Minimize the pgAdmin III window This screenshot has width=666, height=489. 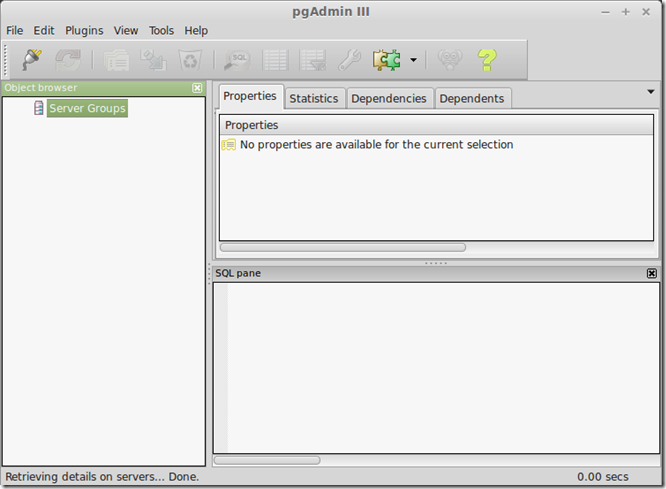(606, 12)
